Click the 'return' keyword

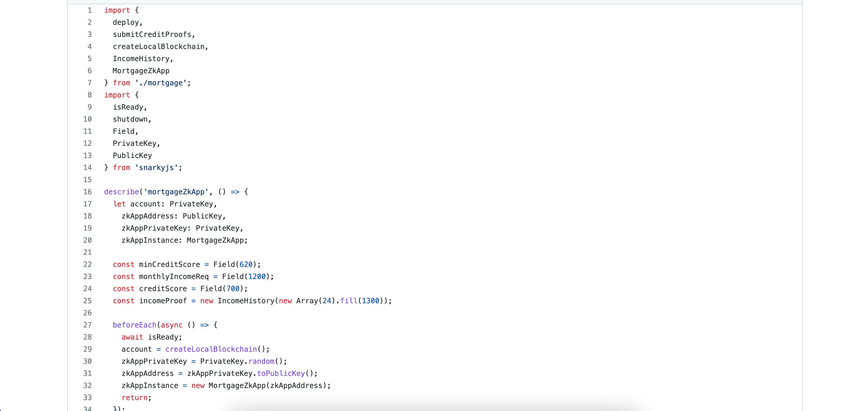coord(135,397)
